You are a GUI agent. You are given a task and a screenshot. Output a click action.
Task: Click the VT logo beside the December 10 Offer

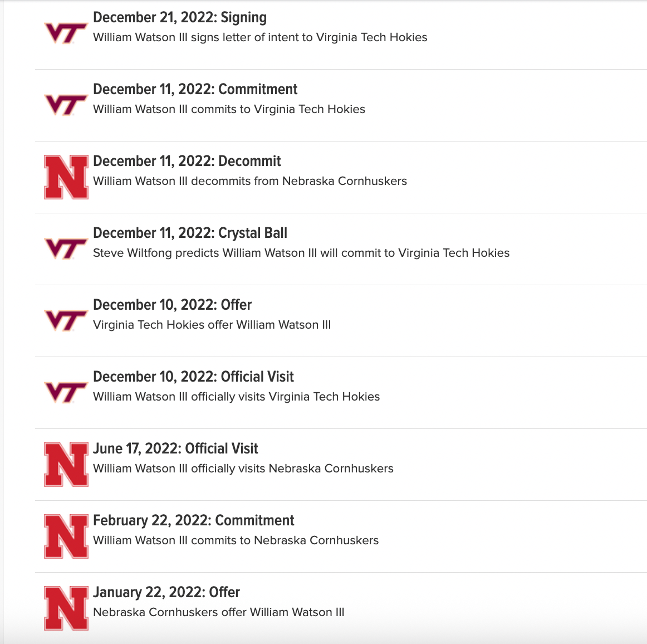tap(66, 320)
